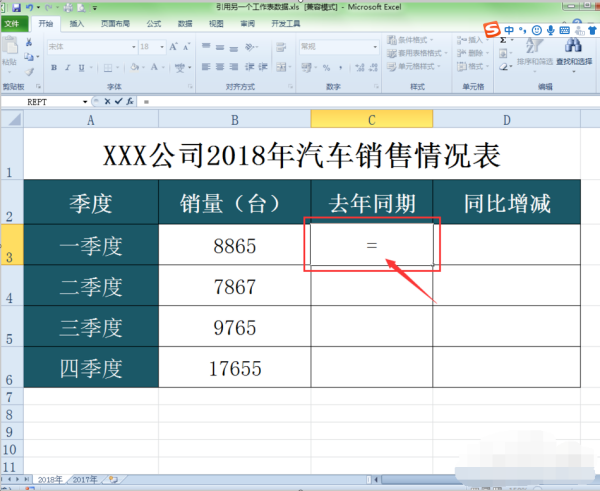Click the Sogou microphone voice input icon
The height and width of the screenshot is (491, 600).
point(550,30)
